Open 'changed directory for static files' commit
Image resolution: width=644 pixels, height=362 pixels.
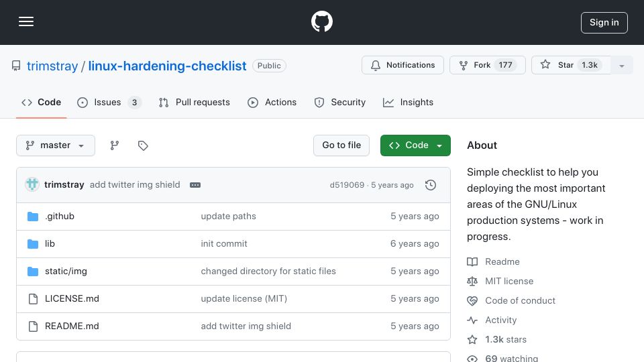pyautogui.click(x=268, y=271)
